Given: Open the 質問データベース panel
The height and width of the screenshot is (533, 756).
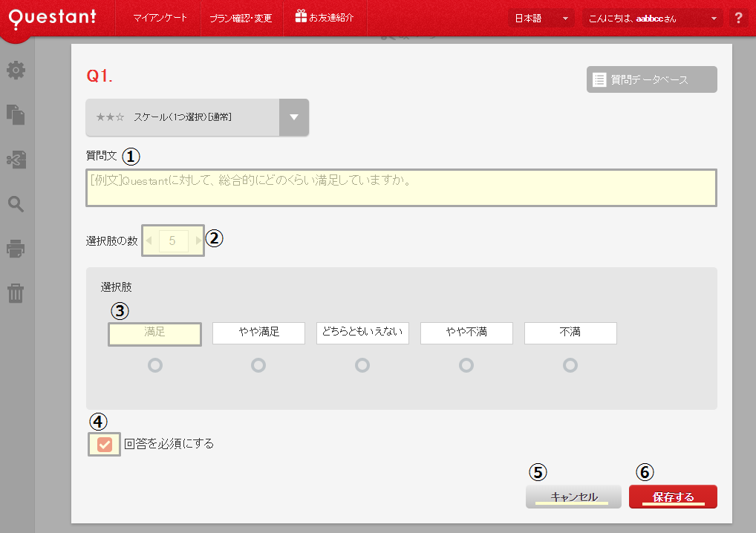Looking at the screenshot, I should (651, 79).
